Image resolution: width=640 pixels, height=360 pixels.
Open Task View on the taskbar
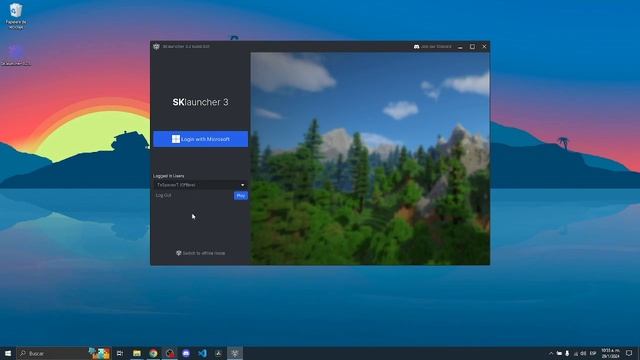point(120,353)
